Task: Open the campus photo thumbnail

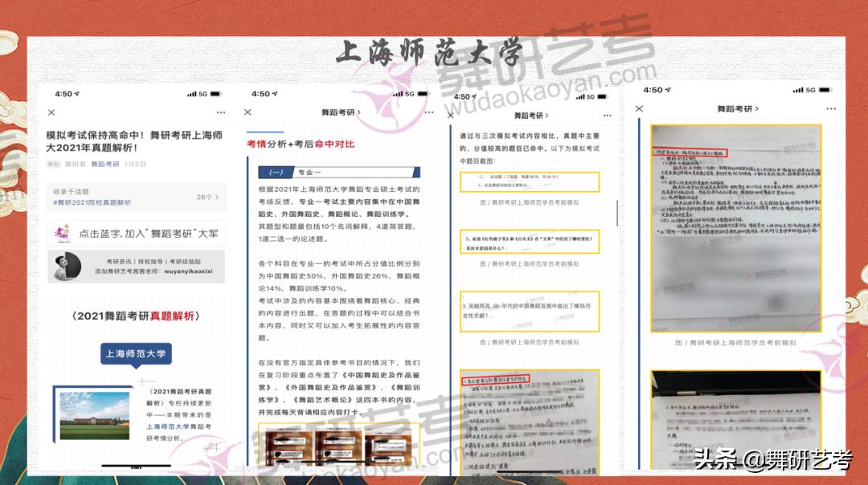Action: 94,416
